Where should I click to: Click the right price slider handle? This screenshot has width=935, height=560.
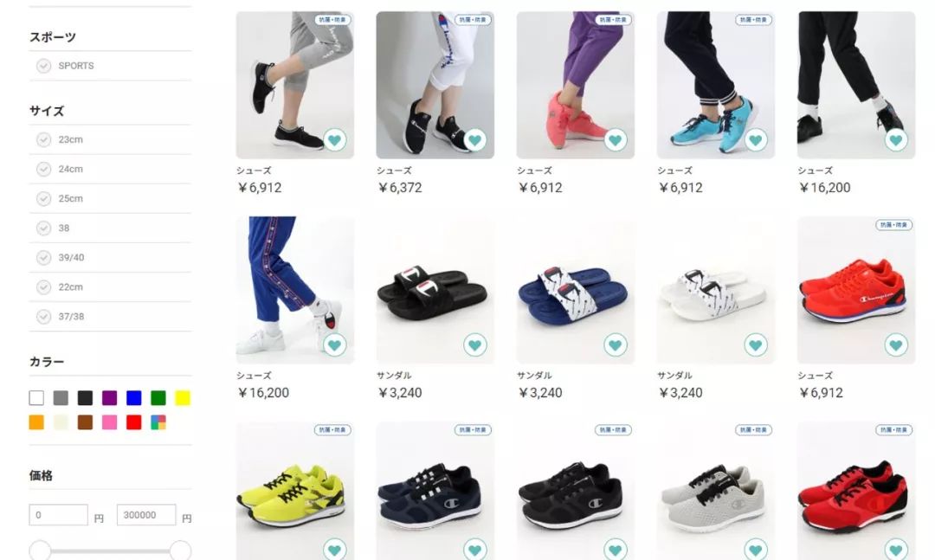(180, 550)
